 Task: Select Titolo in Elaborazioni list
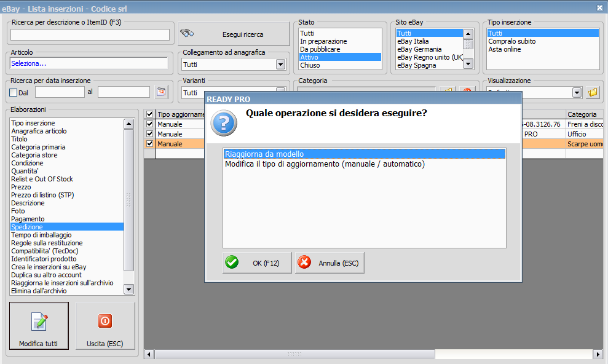pos(66,139)
